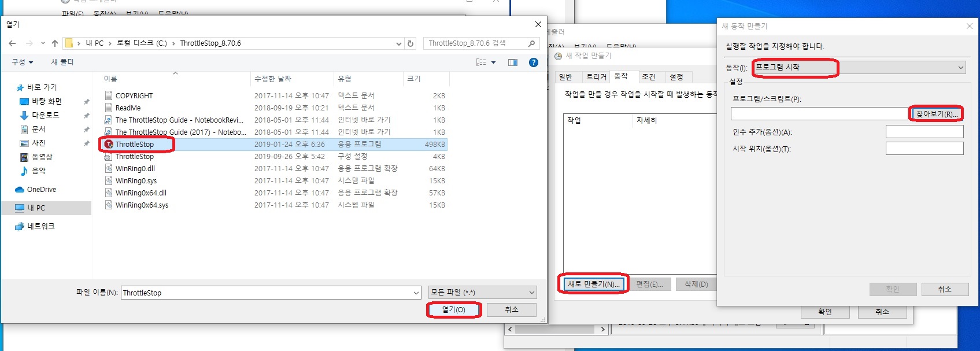The width and height of the screenshot is (980, 351).
Task: Open the help question mark in the Open dialog
Action: click(x=534, y=62)
